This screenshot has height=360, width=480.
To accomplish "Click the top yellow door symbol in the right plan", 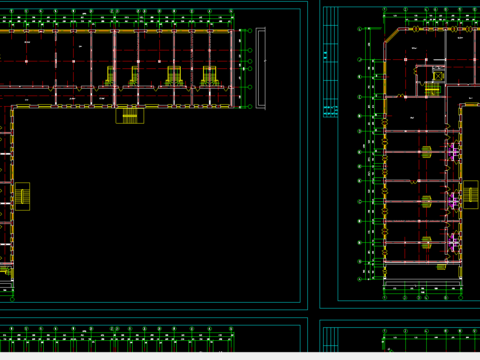I will [427, 152].
